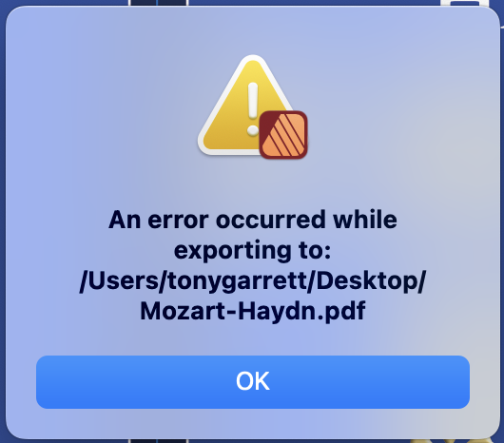Click the word 'tonygarrett' in the path
Viewport: 504px width, 443px height.
point(237,281)
